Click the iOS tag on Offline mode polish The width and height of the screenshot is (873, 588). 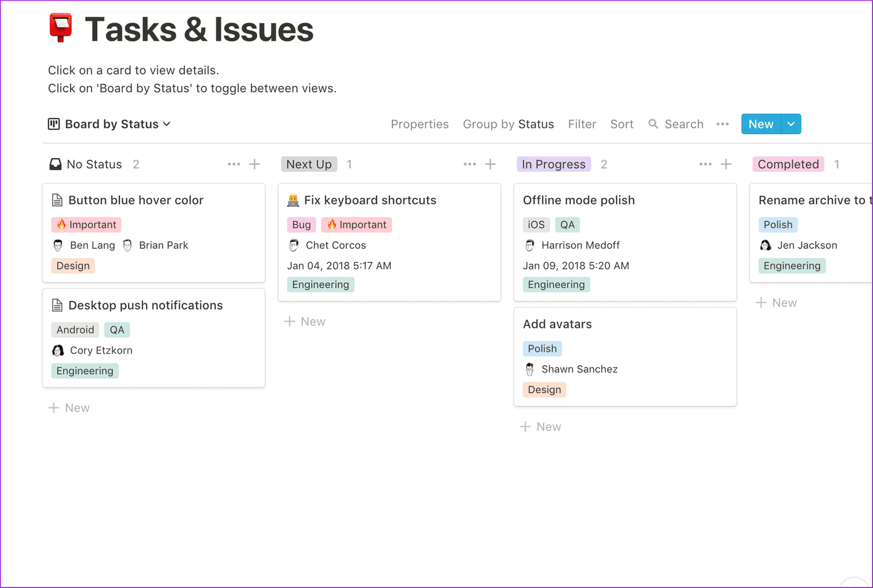point(536,224)
